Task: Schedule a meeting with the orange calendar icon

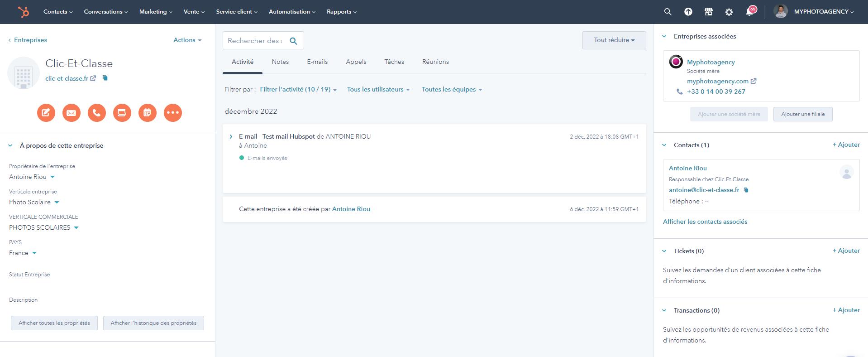Action: (x=148, y=113)
